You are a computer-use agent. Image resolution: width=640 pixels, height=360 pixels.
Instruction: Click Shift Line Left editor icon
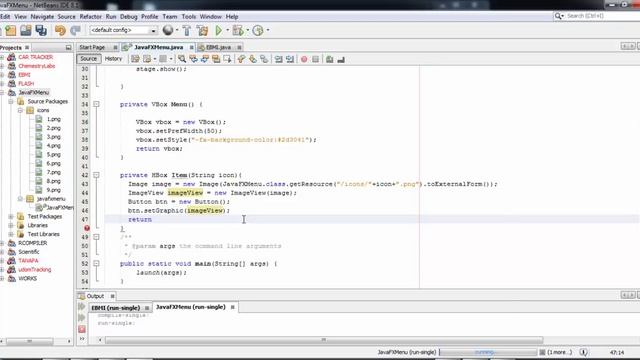coord(278,59)
